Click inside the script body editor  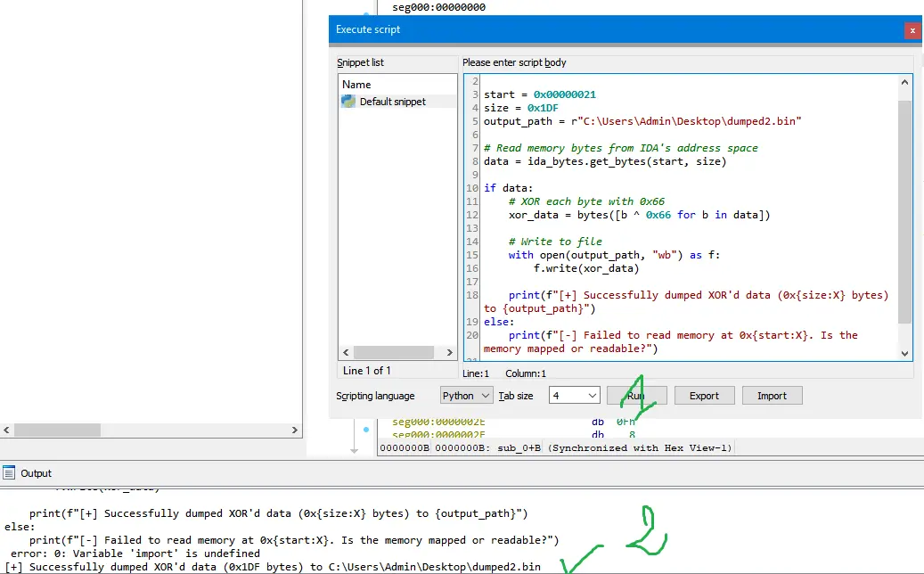(688, 217)
